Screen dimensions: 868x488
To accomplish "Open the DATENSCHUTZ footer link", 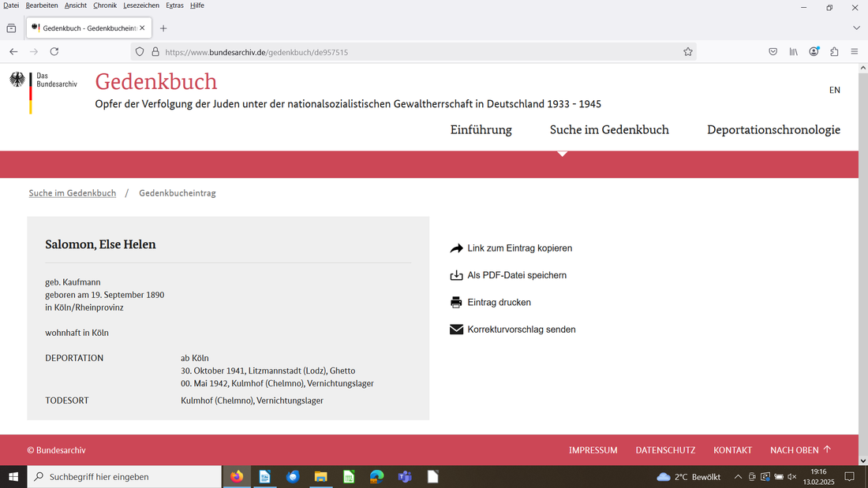I will click(x=665, y=450).
